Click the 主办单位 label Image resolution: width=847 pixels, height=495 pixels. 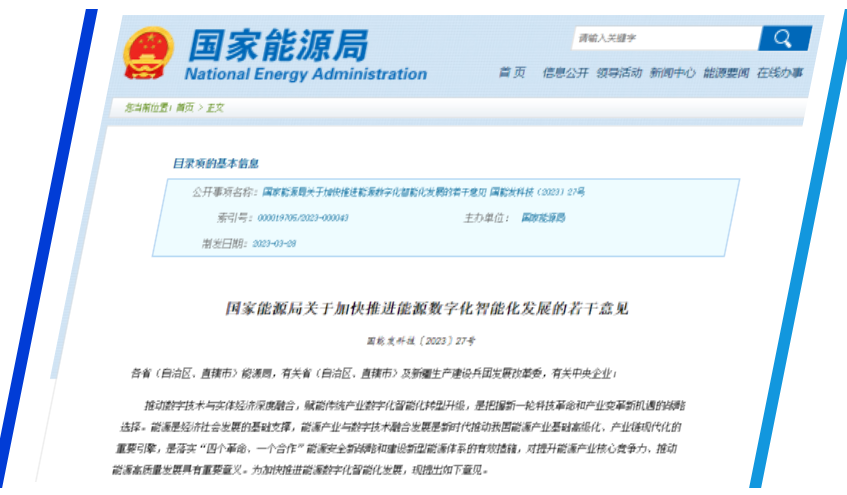click(x=486, y=218)
